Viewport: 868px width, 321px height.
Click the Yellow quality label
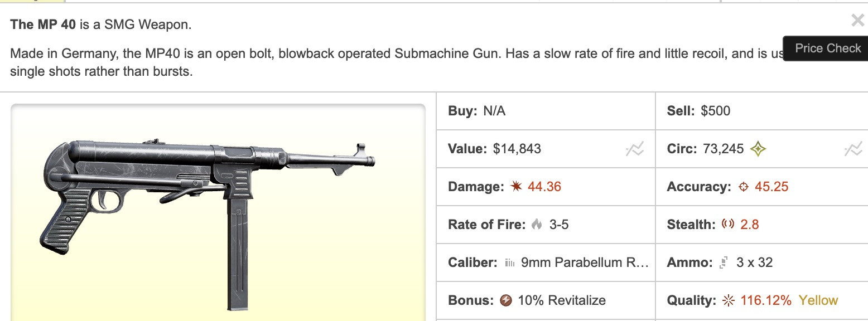818,300
